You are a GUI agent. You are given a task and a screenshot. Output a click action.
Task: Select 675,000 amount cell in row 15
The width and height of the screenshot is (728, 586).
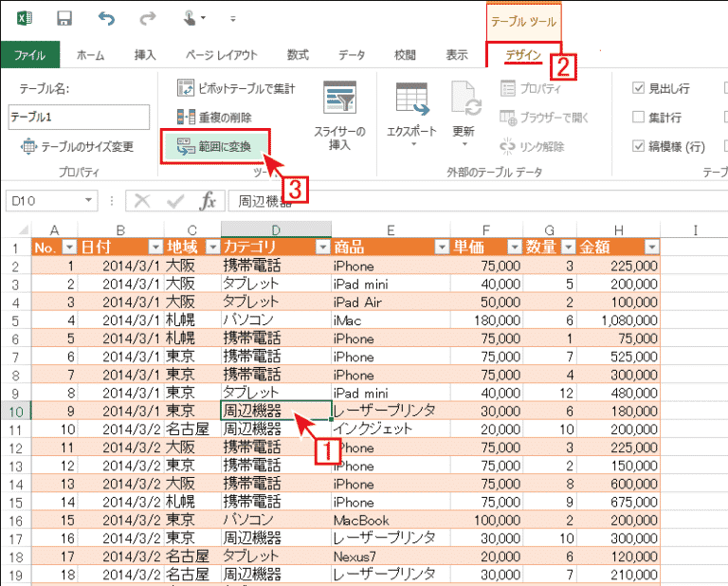point(618,502)
